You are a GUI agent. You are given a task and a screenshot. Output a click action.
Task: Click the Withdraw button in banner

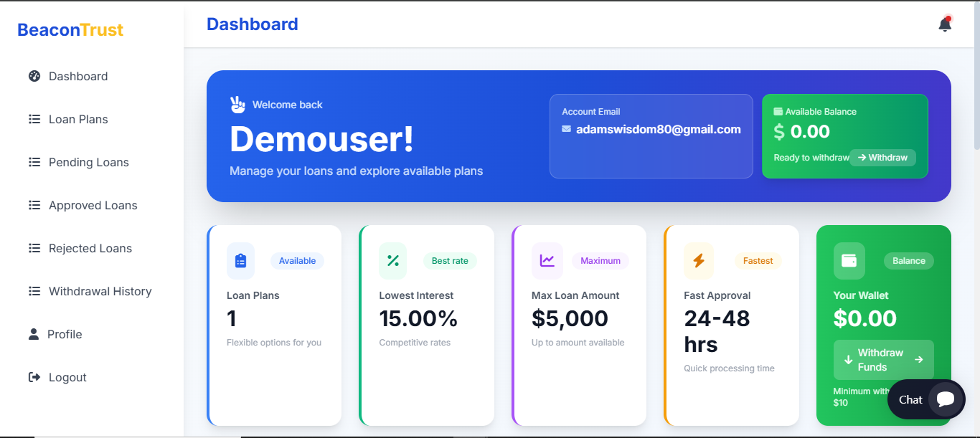coord(882,158)
